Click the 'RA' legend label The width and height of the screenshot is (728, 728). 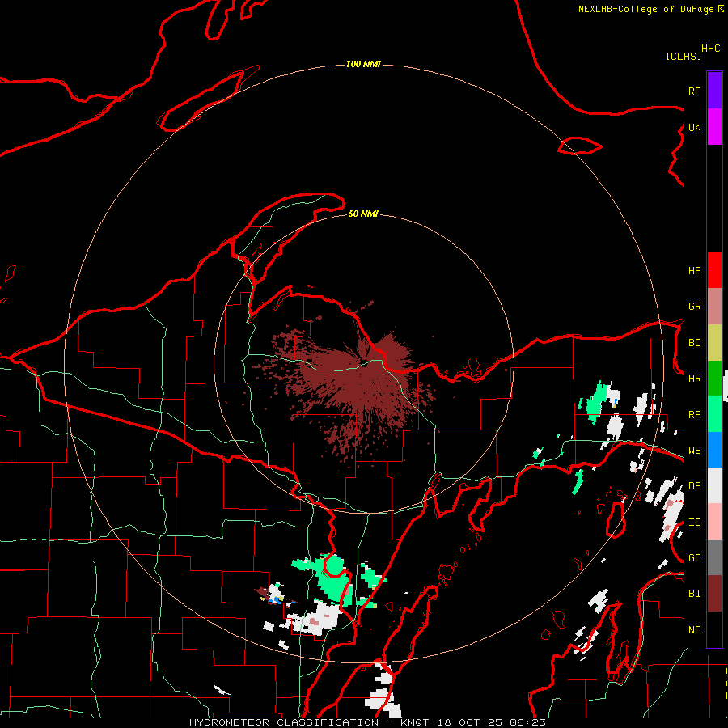click(x=694, y=415)
